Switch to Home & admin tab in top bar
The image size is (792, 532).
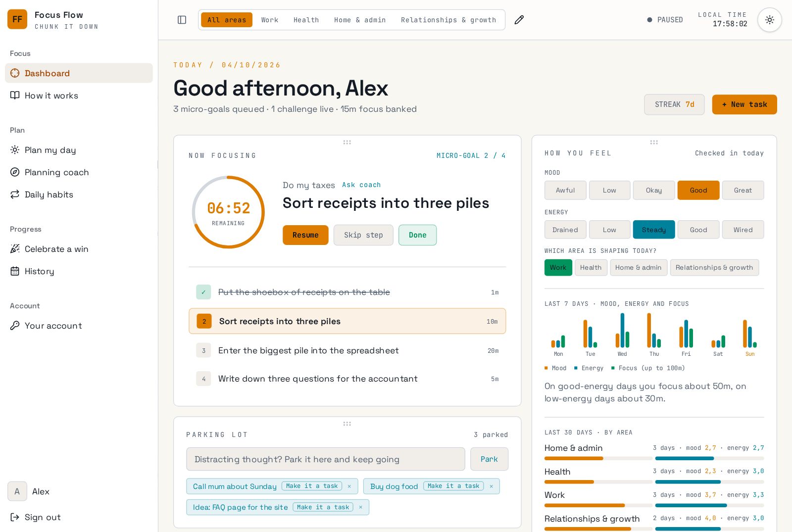360,20
